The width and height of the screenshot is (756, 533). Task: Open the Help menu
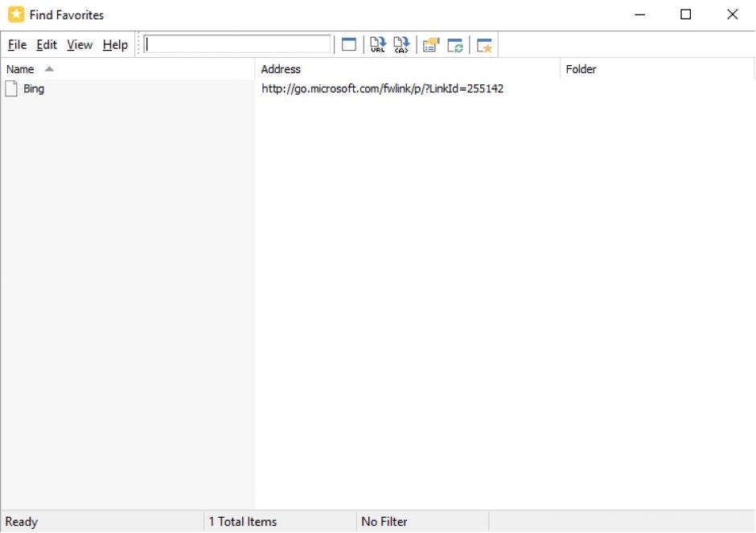click(x=115, y=45)
